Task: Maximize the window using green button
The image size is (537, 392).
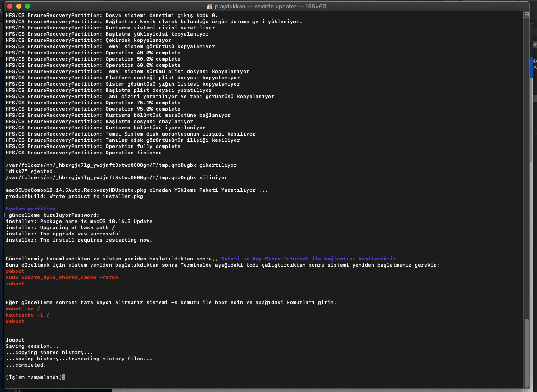Action: [x=28, y=6]
